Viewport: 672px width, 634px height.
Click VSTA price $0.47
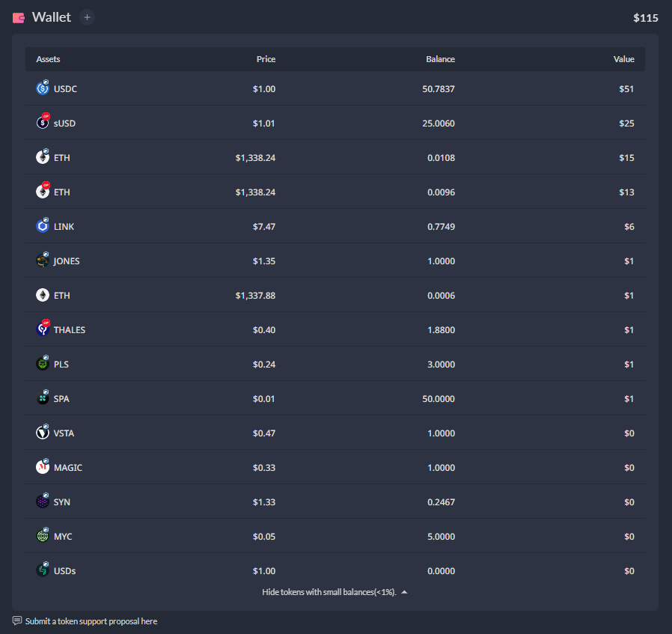tap(264, 433)
